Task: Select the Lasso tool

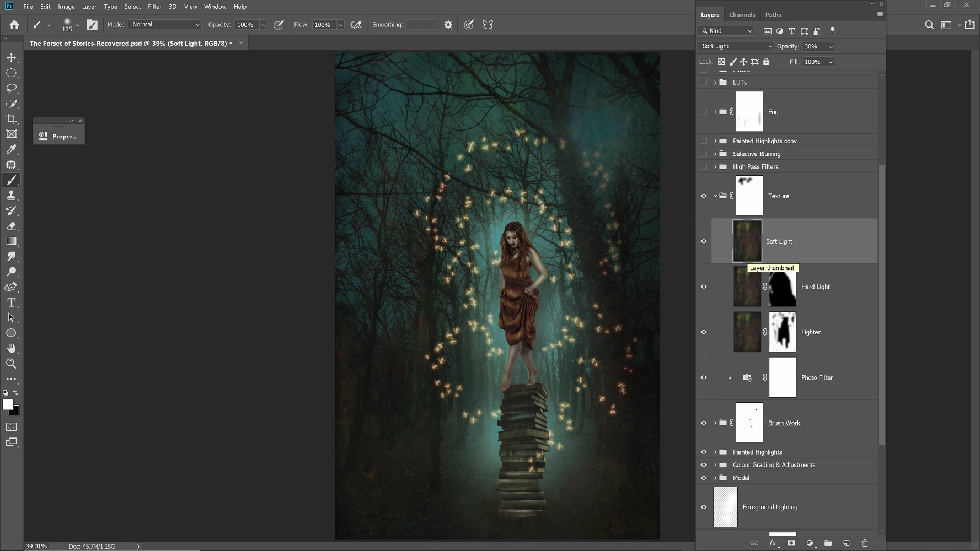Action: pyautogui.click(x=11, y=88)
